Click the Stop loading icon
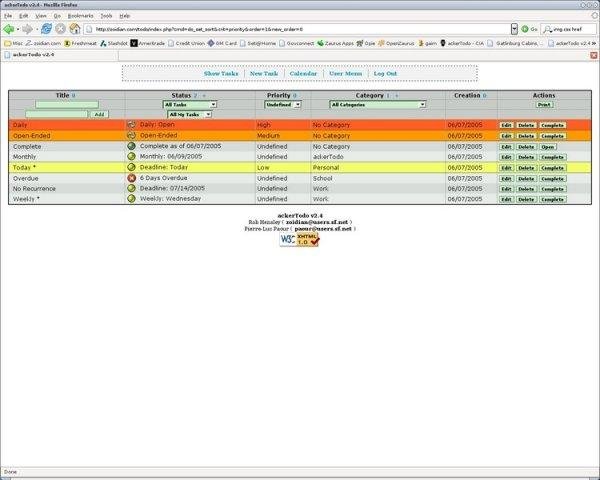600x480 pixels. (x=61, y=29)
